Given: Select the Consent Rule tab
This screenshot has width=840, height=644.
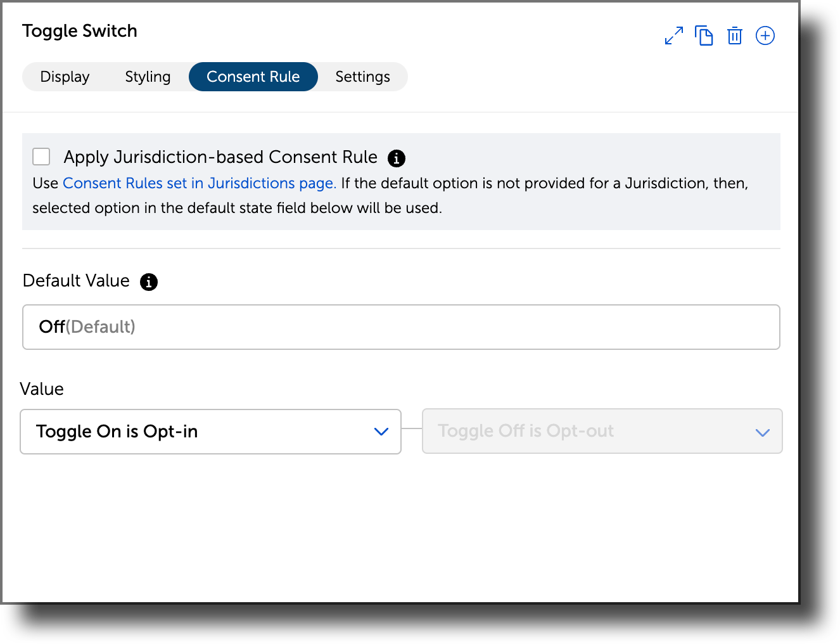Looking at the screenshot, I should pos(253,76).
